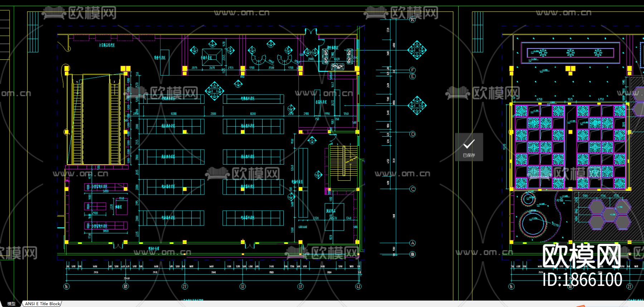Select axis bubble D on right dimension line
Image resolution: width=644 pixels, height=307 pixels.
(x=413, y=134)
